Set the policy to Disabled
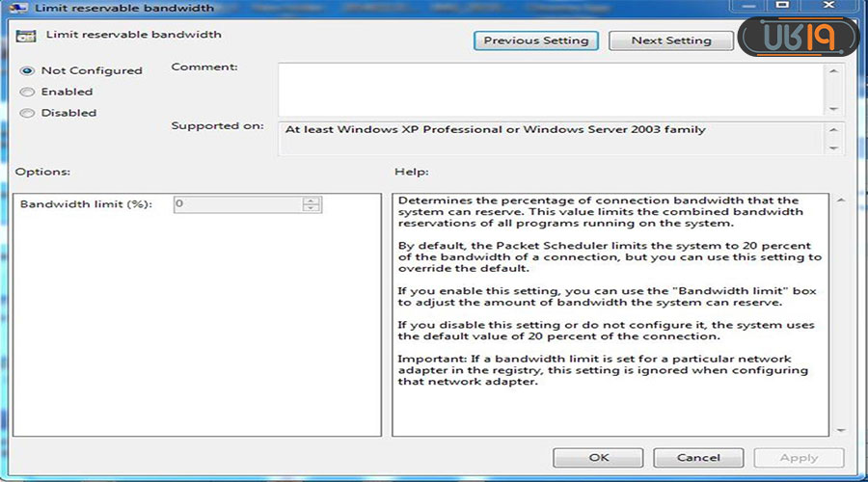Screen dimensions: 868x482 pyautogui.click(x=27, y=113)
